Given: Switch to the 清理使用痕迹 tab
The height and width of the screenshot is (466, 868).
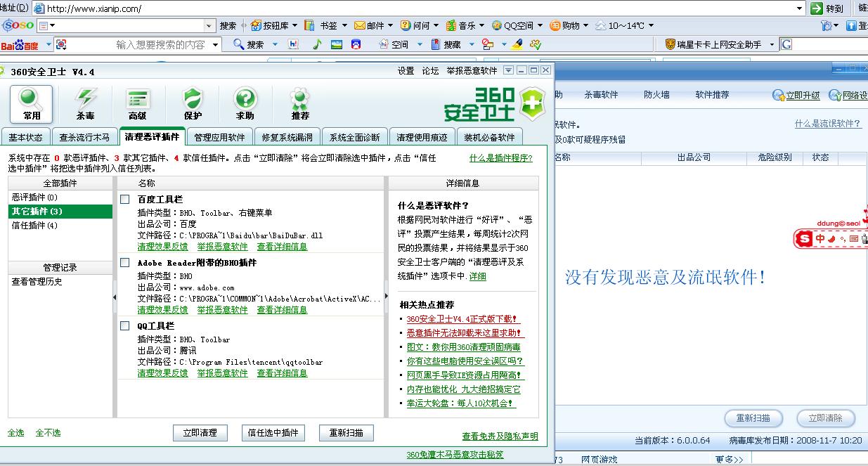Looking at the screenshot, I should [x=422, y=137].
